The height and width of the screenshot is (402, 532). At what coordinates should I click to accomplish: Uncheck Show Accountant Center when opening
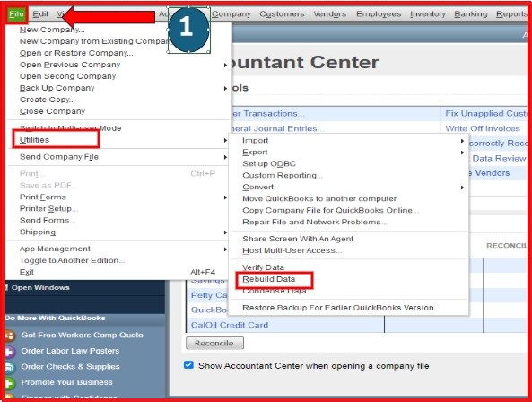coord(188,365)
